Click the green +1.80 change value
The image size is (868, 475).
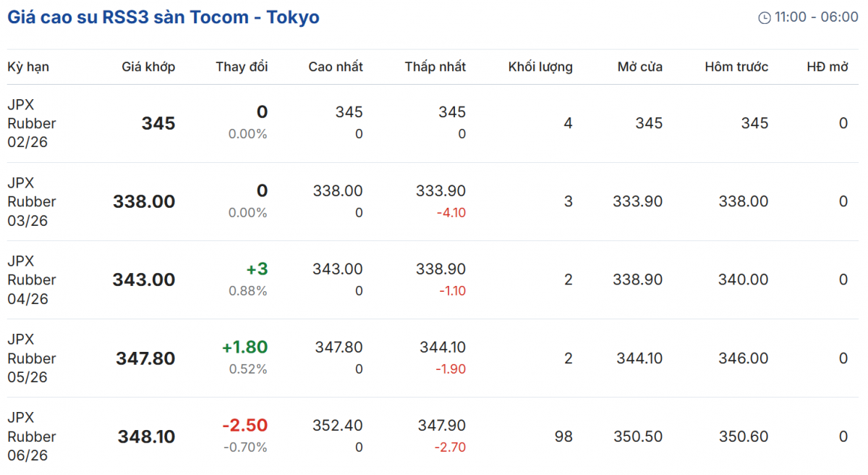coord(245,347)
